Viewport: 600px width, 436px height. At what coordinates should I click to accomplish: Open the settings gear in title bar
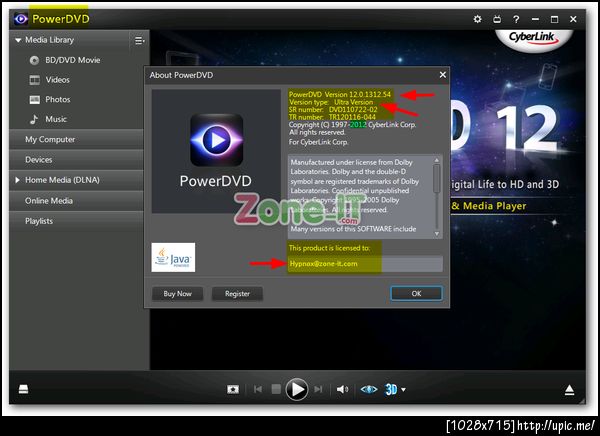pyautogui.click(x=478, y=19)
